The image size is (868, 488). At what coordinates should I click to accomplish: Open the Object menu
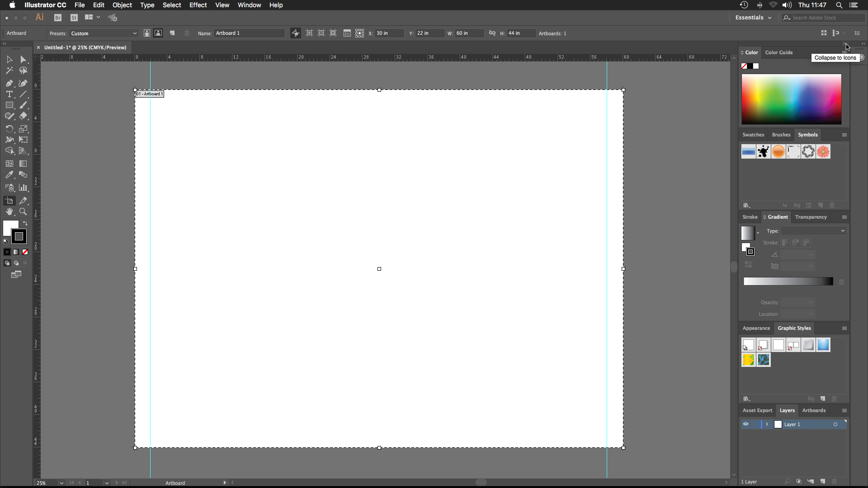[x=122, y=5]
